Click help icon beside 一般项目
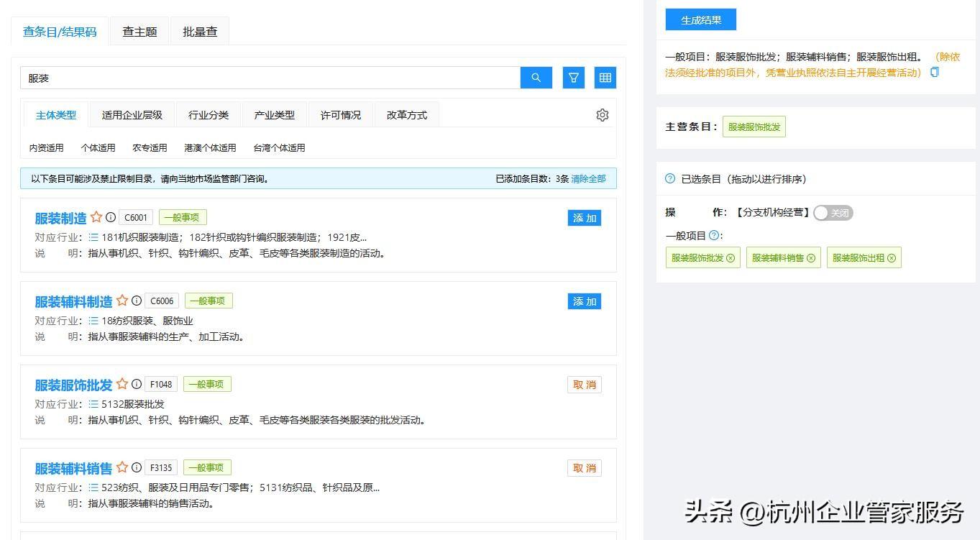Viewport: 980px width, 540px height. [x=713, y=235]
